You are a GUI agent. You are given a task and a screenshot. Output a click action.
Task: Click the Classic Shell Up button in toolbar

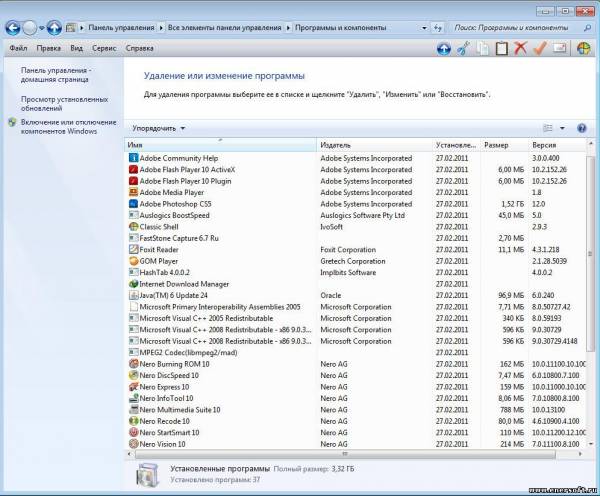point(444,49)
